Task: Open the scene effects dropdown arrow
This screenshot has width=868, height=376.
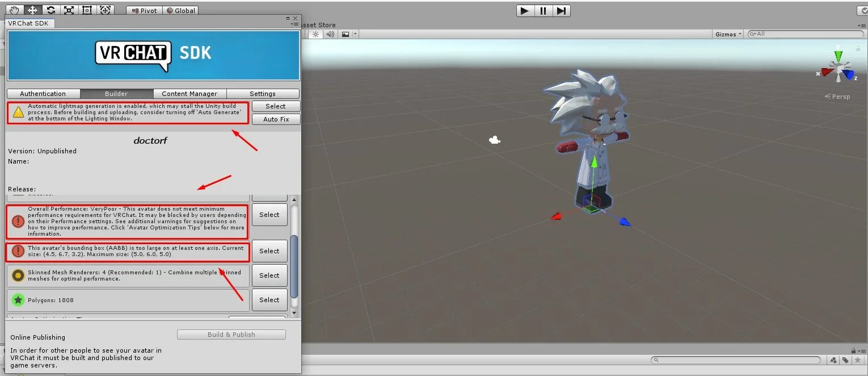Action: tap(355, 34)
